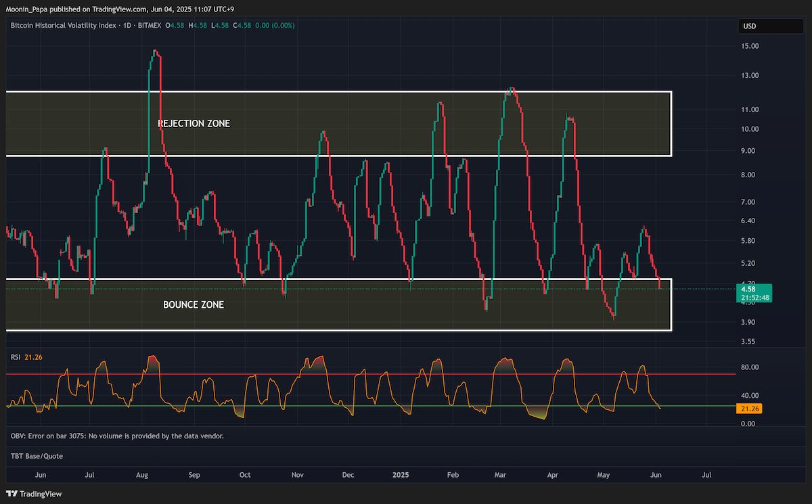Select the green RSI oversold horizontal line
This screenshot has height=504, width=812.
[370, 407]
